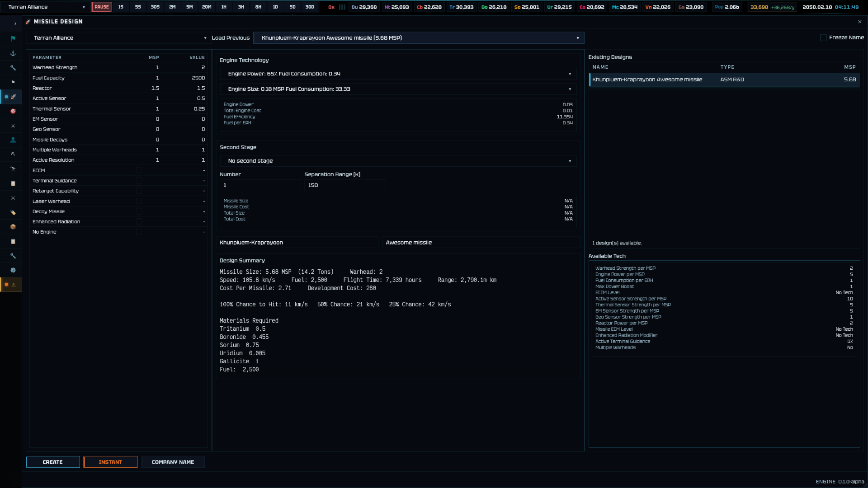This screenshot has height=488, width=868.
Task: Click the Pop 2.06b indicator
Action: (727, 7)
